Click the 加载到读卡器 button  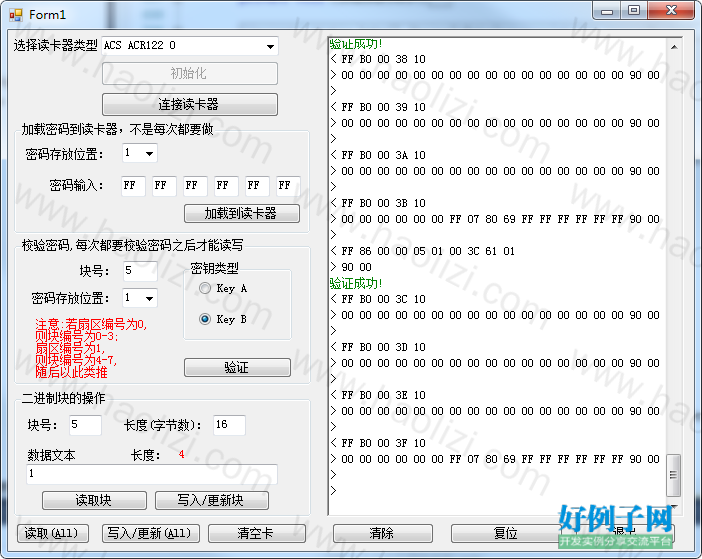tap(242, 213)
